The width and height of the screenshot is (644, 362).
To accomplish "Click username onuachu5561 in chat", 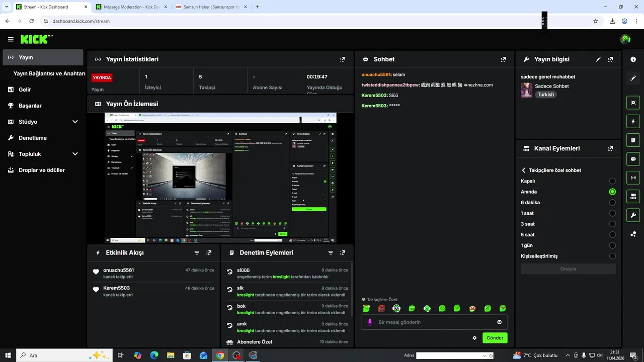I will [376, 74].
